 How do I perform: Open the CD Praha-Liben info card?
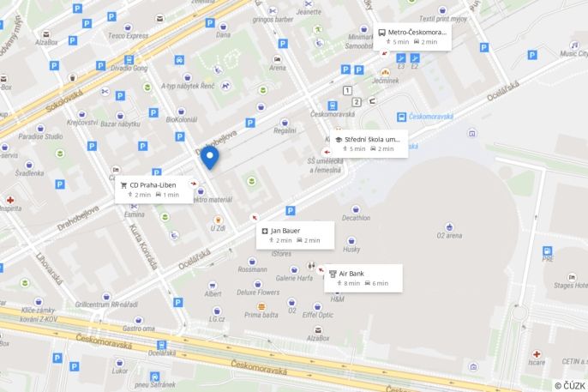coord(154,190)
